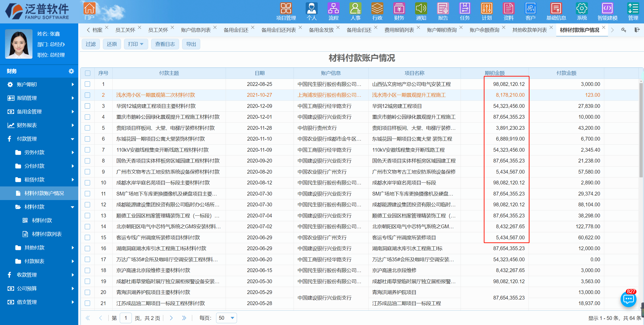
Task: Check the checkbox for row 5 贵阳项目
Action: tap(88, 128)
